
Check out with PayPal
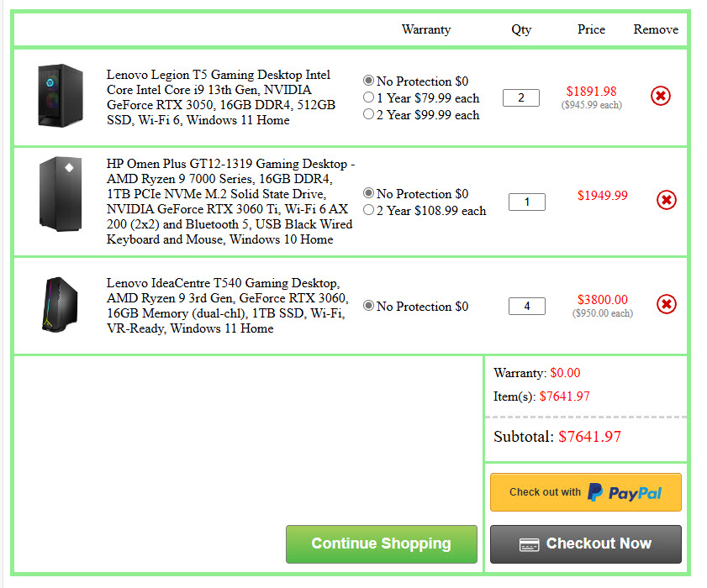coord(585,492)
